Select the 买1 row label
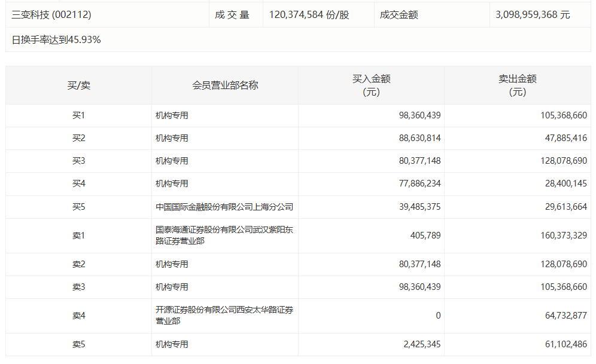This screenshot has width=596, height=364. 77,115
